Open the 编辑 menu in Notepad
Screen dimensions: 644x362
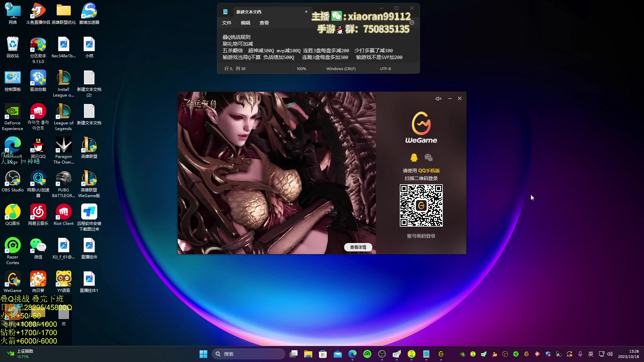pyautogui.click(x=246, y=23)
